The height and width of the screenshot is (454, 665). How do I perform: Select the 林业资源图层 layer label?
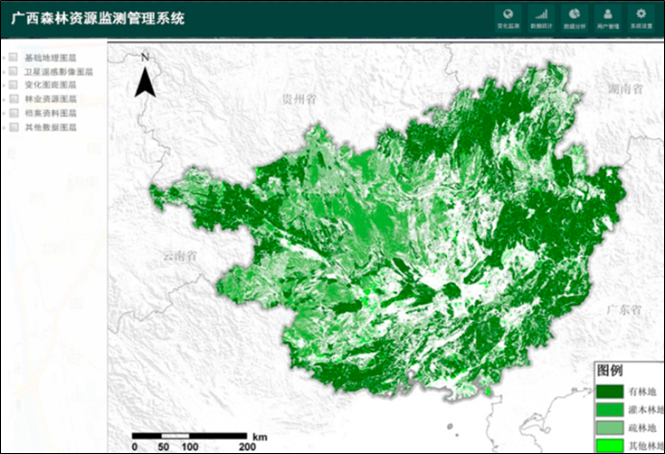click(x=50, y=100)
